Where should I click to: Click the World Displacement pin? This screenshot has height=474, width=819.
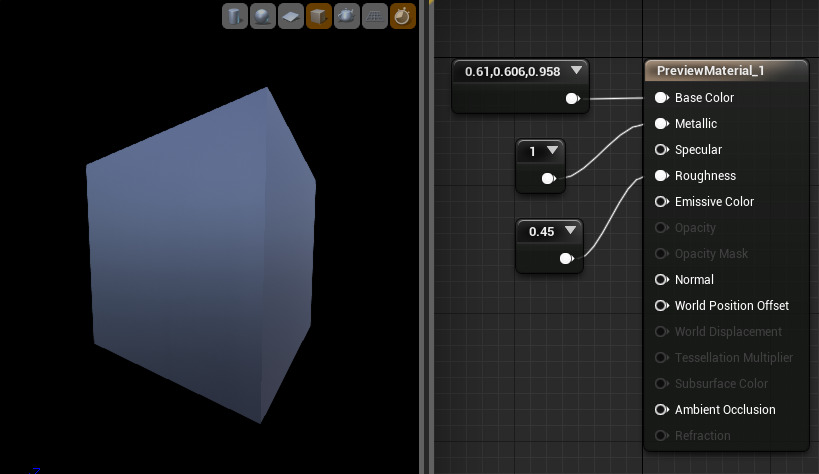pyautogui.click(x=662, y=331)
